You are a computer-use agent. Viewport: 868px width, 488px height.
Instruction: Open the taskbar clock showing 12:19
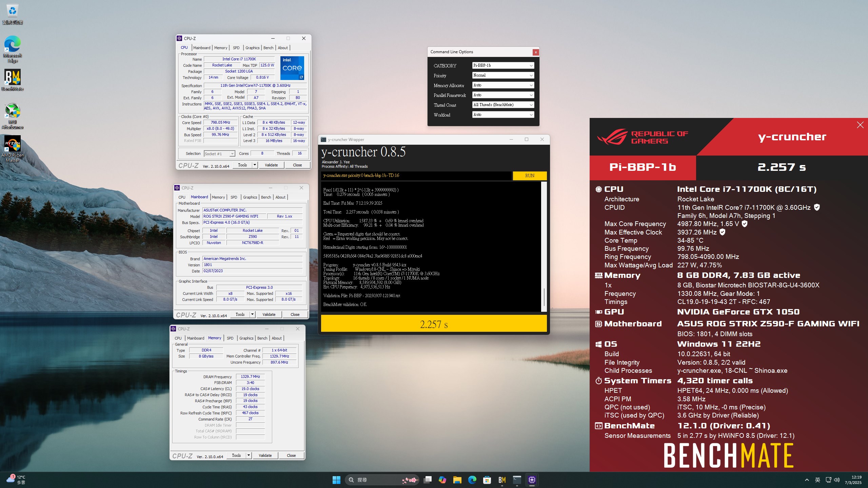pos(853,480)
